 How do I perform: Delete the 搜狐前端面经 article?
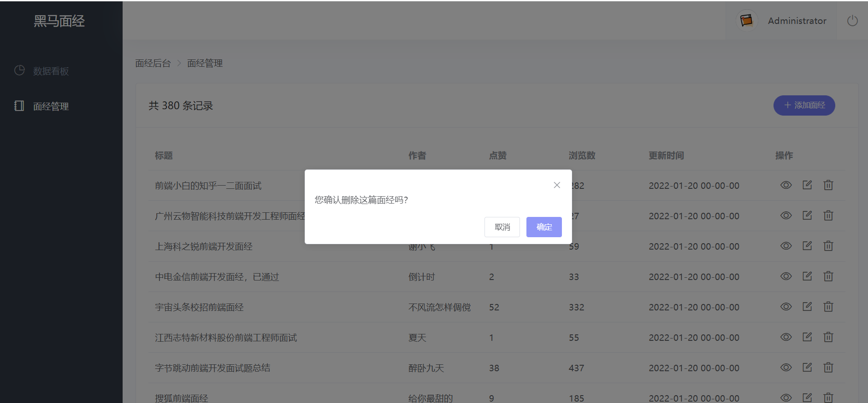828,398
